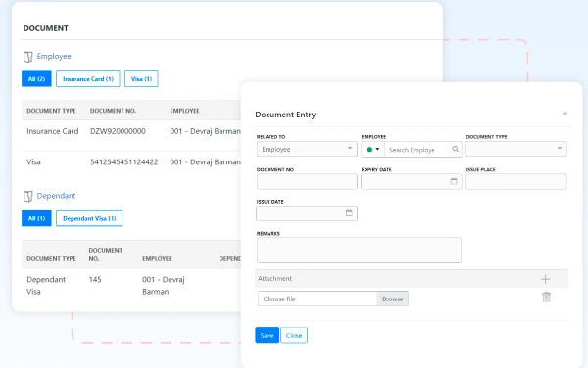
Task: Click the Save button
Action: pyautogui.click(x=267, y=335)
